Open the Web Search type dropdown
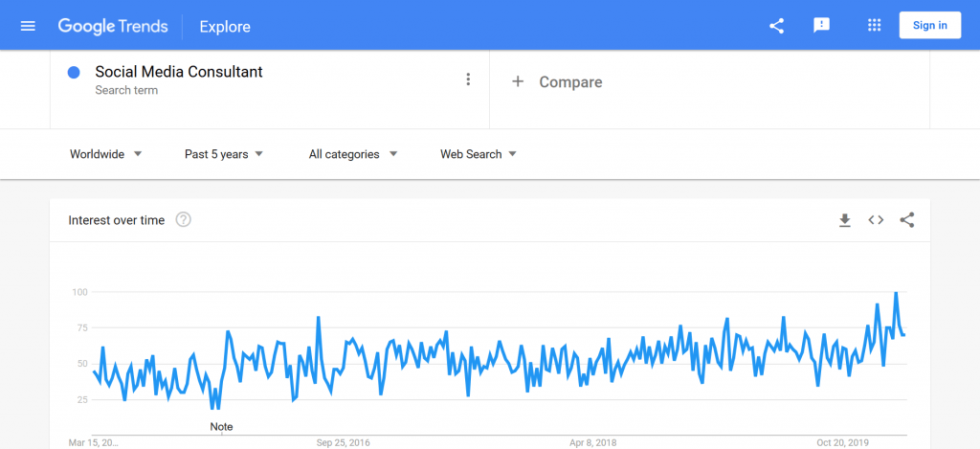 click(x=479, y=154)
